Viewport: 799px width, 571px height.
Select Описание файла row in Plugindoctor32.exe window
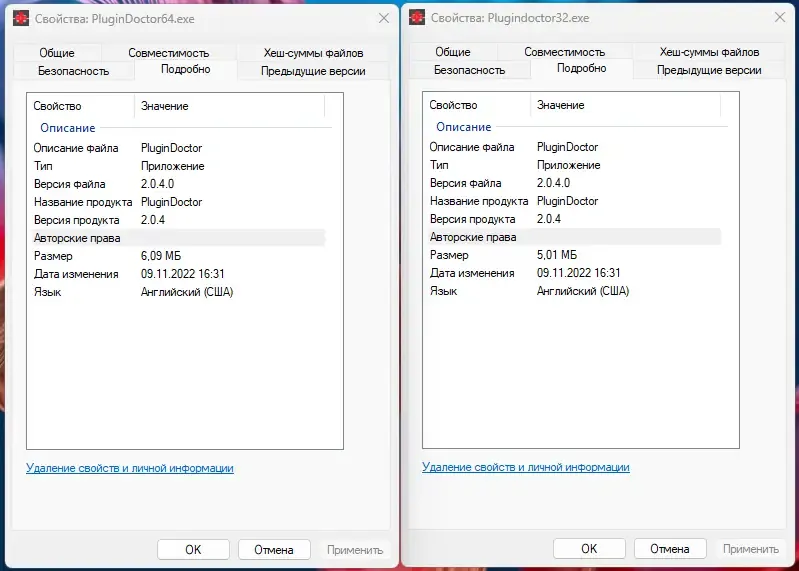[x=572, y=147]
